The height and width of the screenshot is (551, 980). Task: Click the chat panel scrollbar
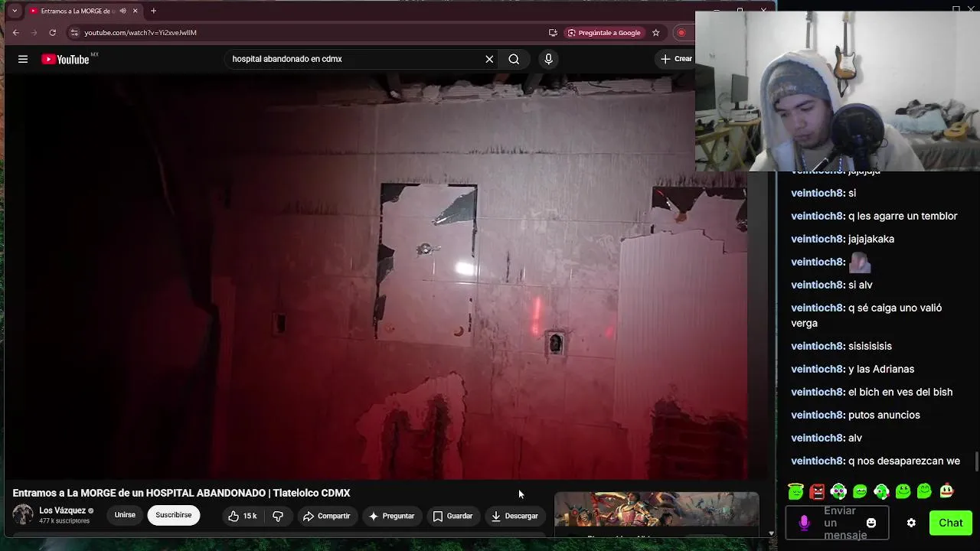tap(976, 461)
